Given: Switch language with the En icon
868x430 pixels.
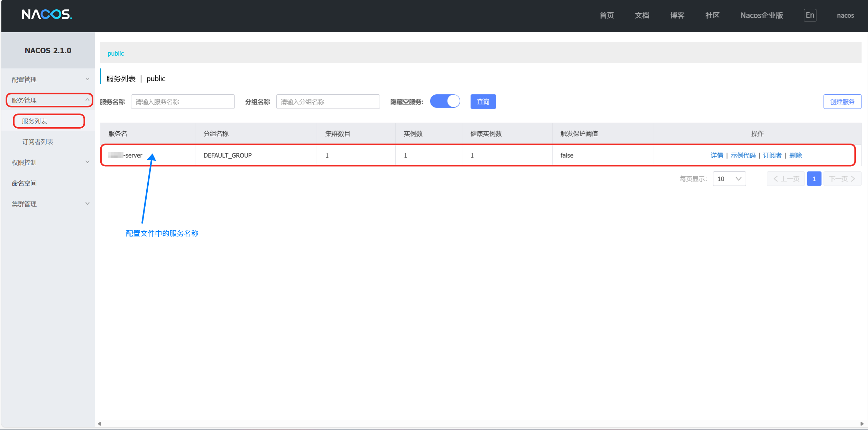Looking at the screenshot, I should pos(810,15).
